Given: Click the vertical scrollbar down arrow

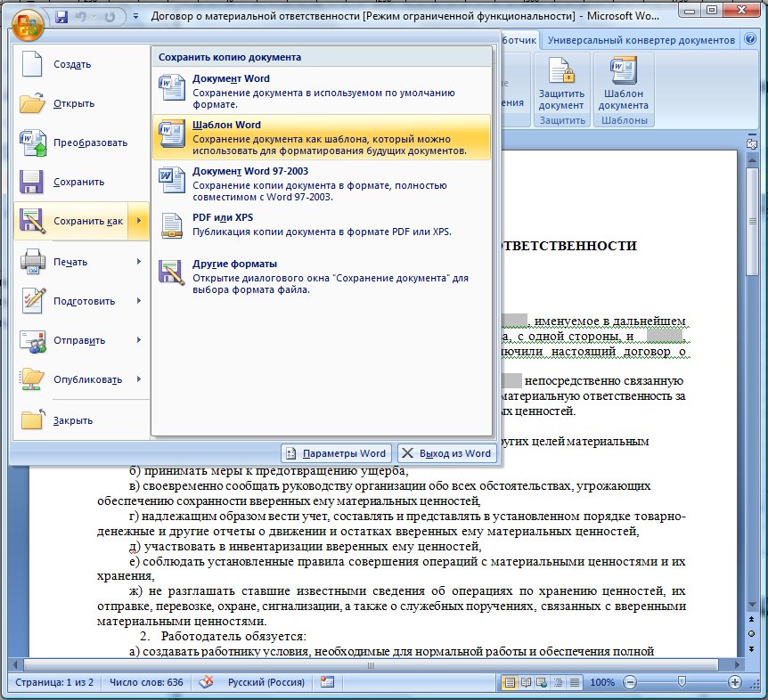Looking at the screenshot, I should pos(752,605).
